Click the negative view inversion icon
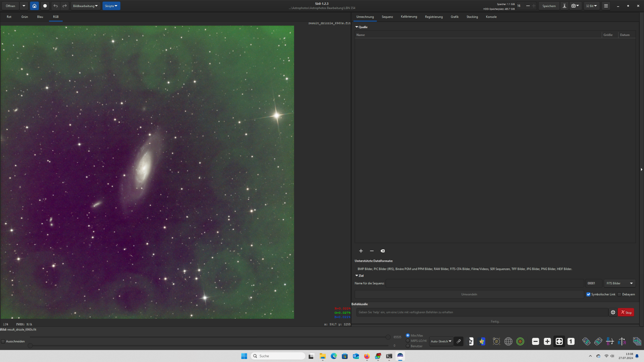 click(471, 341)
